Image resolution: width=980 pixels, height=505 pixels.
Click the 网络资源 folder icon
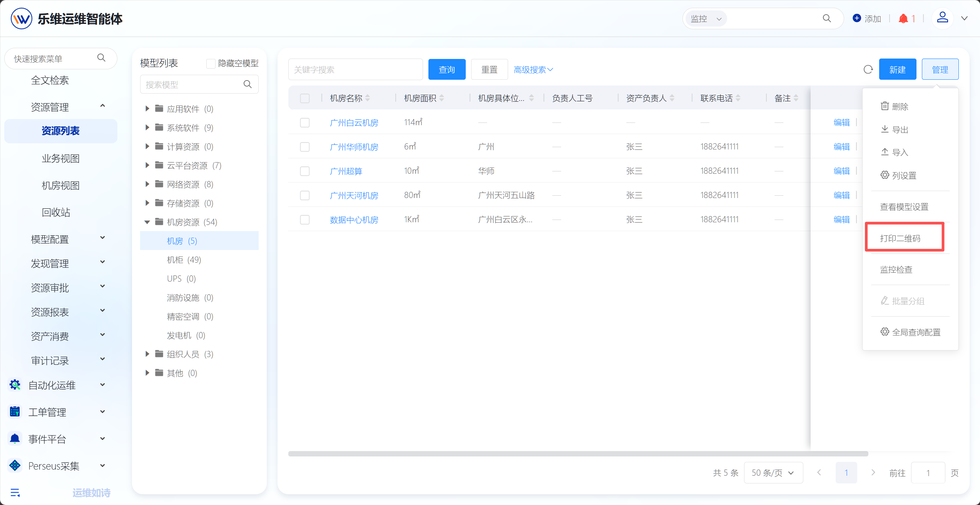point(159,184)
